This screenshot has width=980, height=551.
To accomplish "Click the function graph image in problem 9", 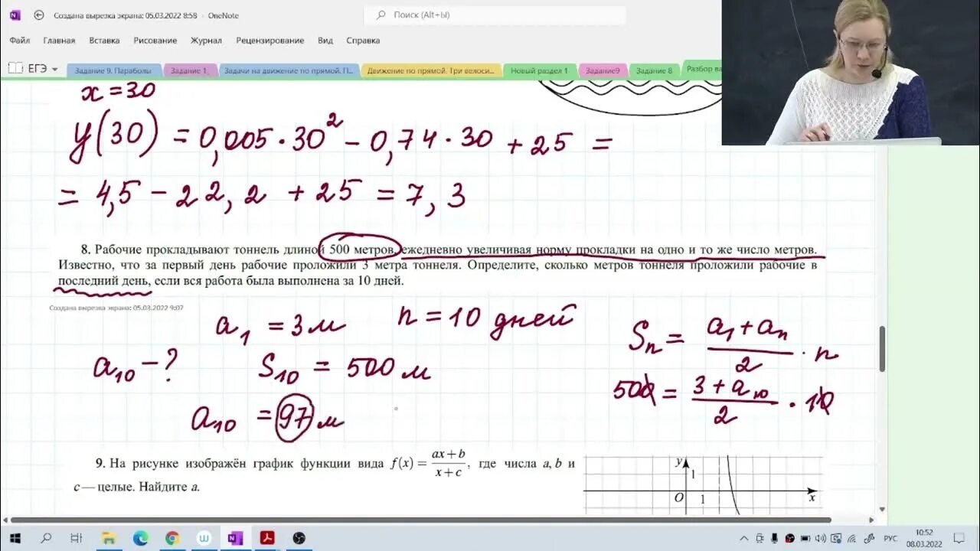I will pyautogui.click(x=704, y=484).
